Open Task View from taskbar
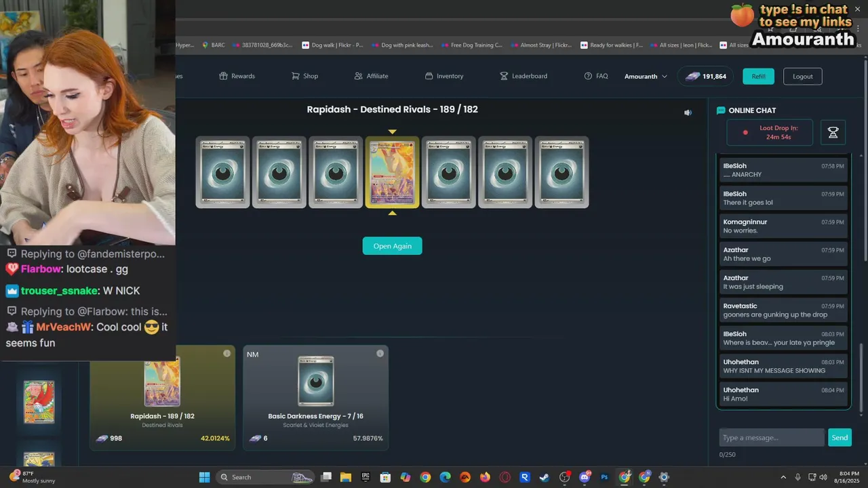Screen dimensions: 868x488 point(326,477)
